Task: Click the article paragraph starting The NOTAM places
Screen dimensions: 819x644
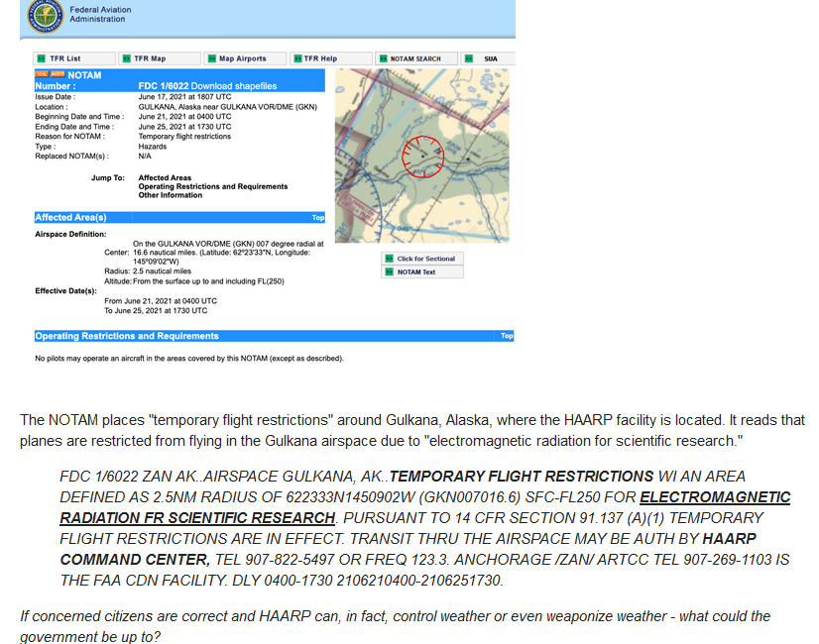Action: (x=412, y=431)
